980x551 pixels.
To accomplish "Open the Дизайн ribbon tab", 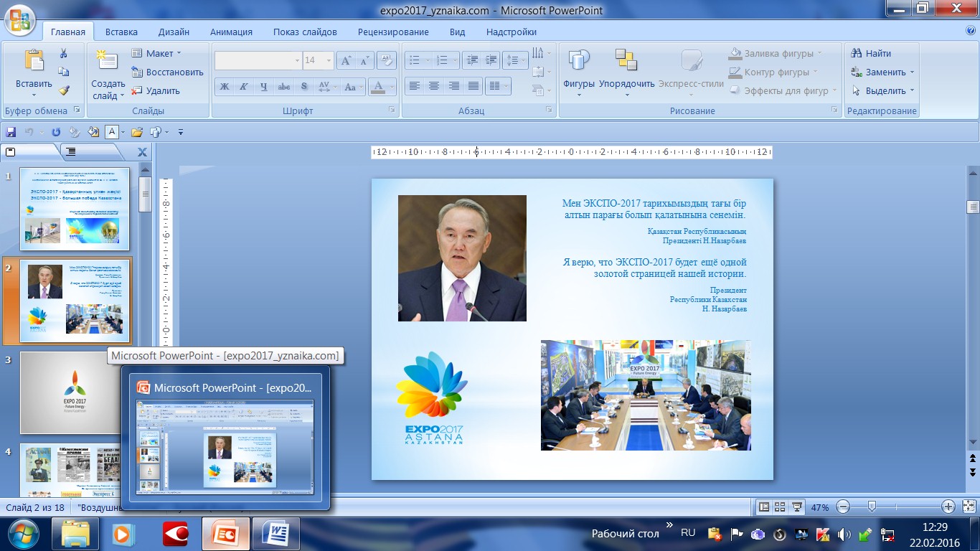I will (x=174, y=32).
